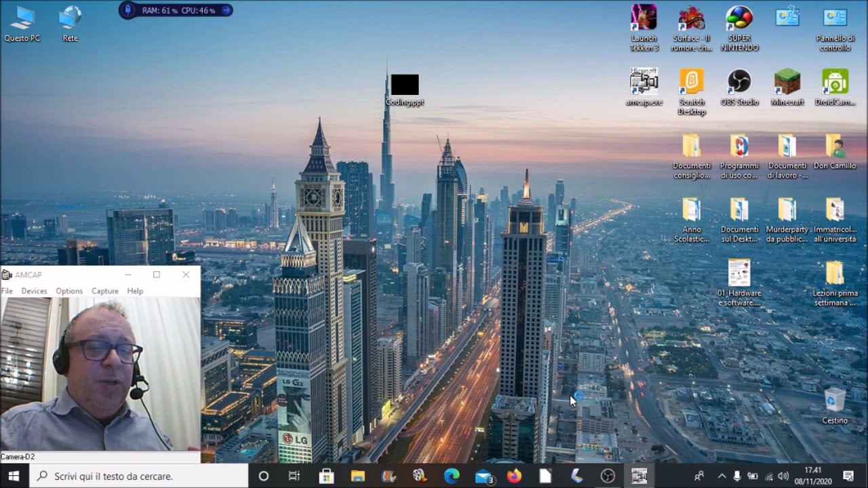Select the Launch Tekken 3 shortcut

644,28
